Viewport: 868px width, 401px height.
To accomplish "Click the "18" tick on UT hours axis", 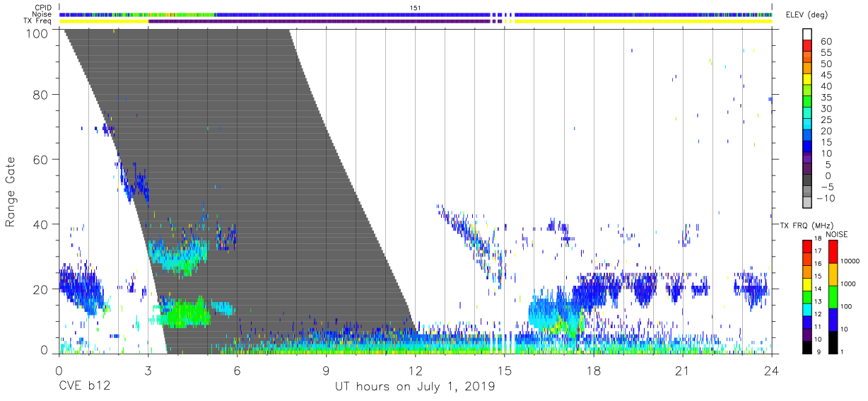I will [593, 371].
